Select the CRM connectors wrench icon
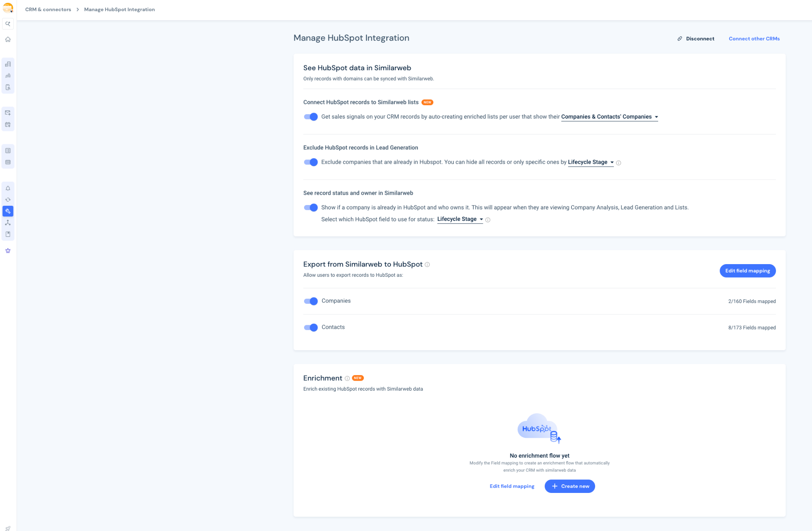This screenshot has width=812, height=531. coord(8,211)
